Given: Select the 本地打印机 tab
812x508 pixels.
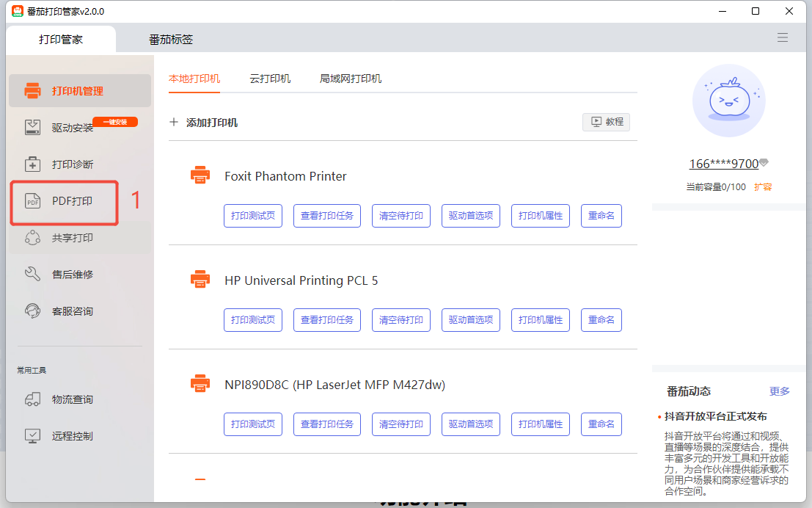Looking at the screenshot, I should 194,79.
